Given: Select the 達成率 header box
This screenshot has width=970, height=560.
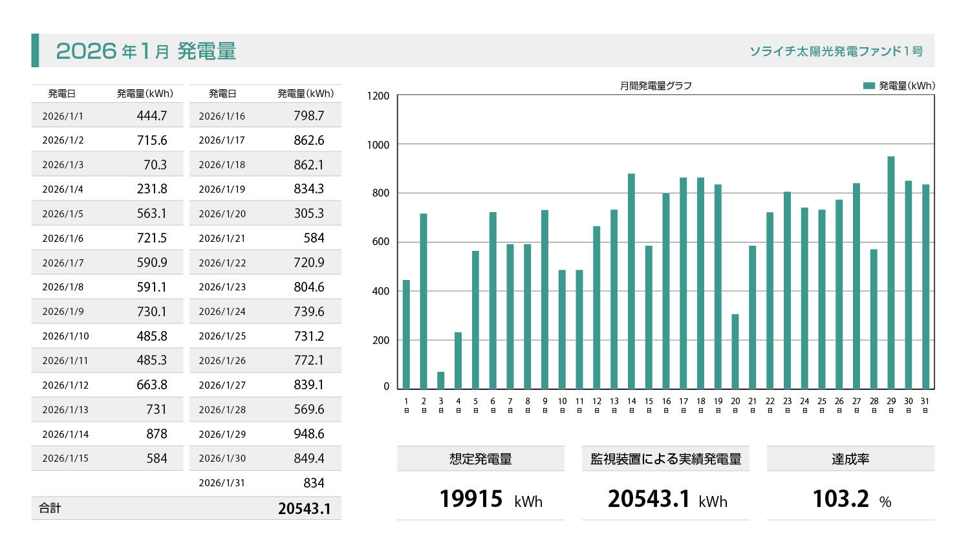Looking at the screenshot, I should pyautogui.click(x=850, y=459).
